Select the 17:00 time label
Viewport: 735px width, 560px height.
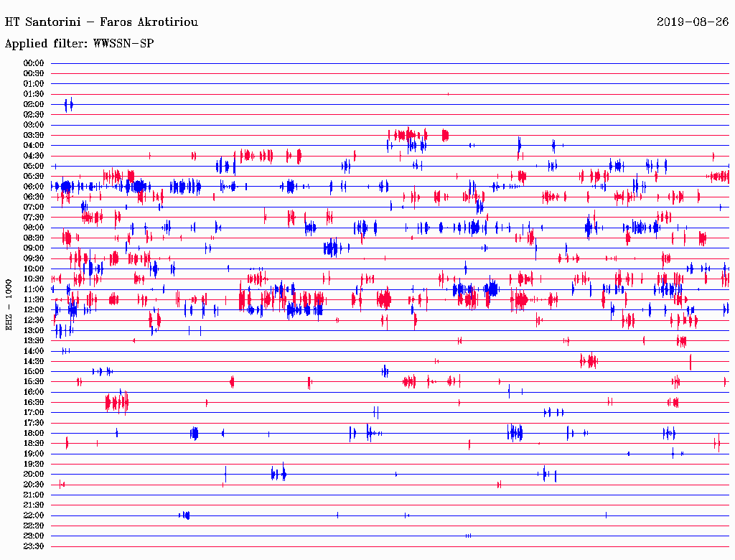pos(33,413)
